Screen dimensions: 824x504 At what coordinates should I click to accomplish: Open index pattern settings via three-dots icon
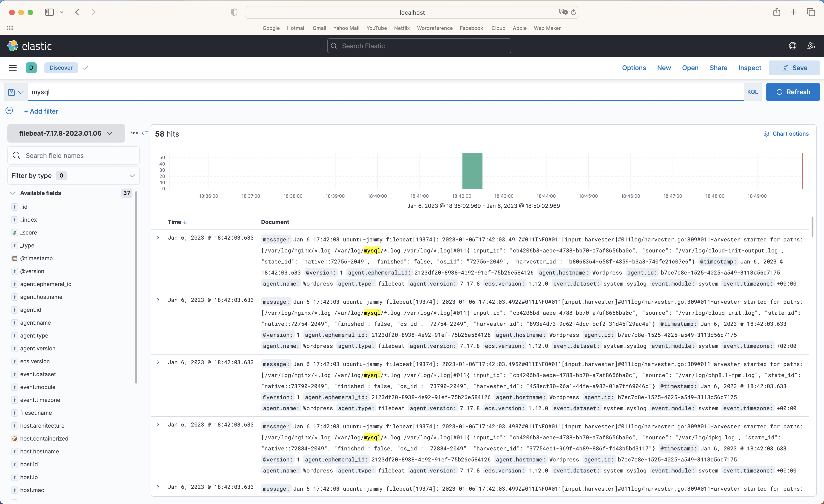(134, 133)
